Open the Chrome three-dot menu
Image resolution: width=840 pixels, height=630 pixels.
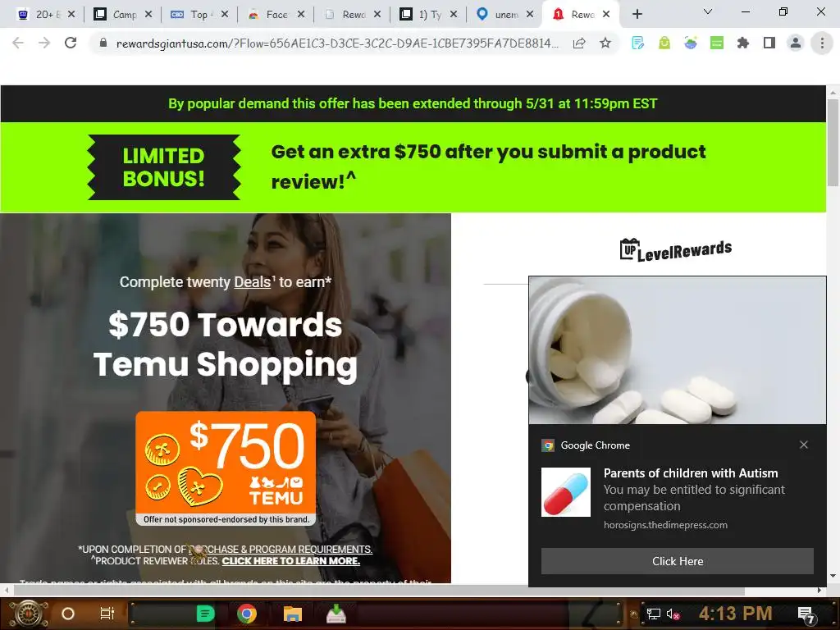[822, 43]
